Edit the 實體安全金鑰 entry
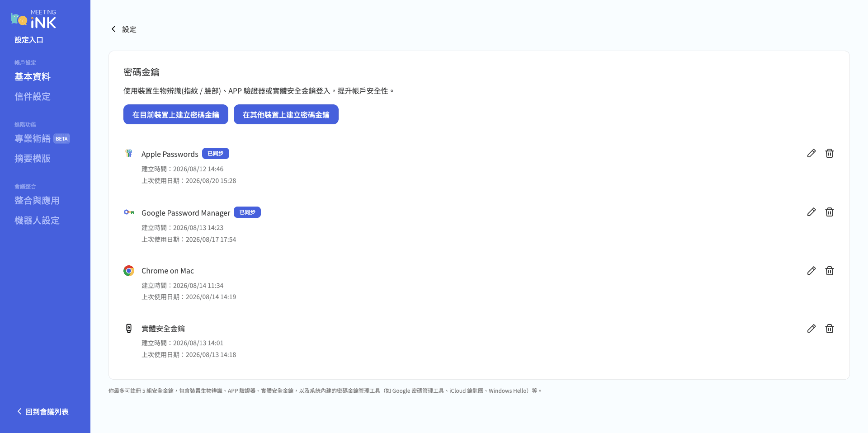Screen dimensions: 868x433 coord(811,329)
